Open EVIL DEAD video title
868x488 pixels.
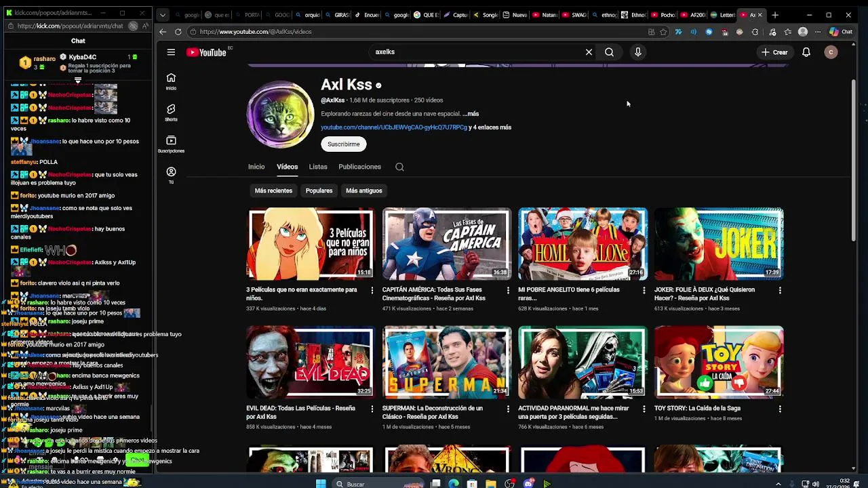[x=300, y=412]
